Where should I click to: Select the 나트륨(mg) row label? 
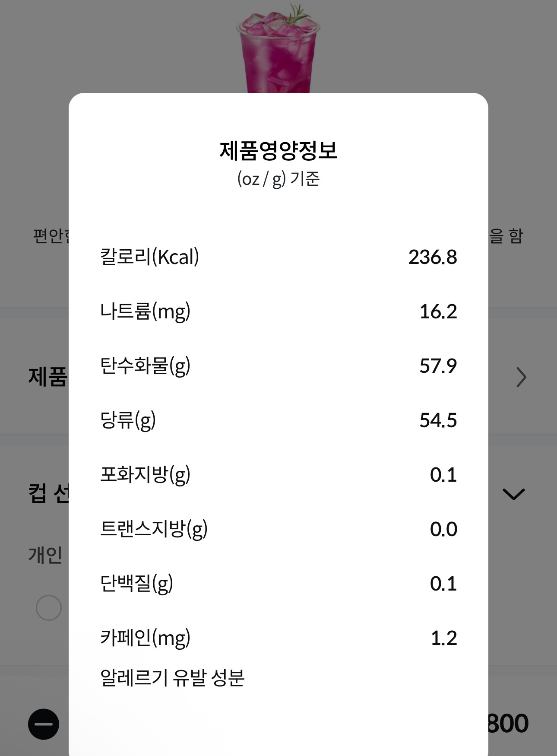pyautogui.click(x=145, y=311)
